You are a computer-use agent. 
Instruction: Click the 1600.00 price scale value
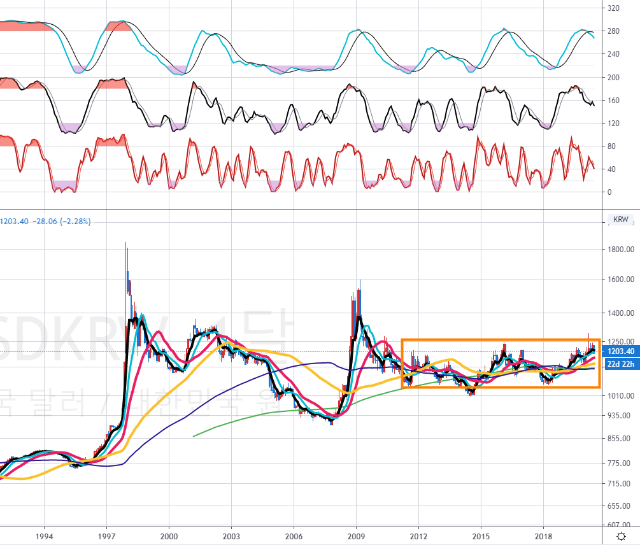621,279
